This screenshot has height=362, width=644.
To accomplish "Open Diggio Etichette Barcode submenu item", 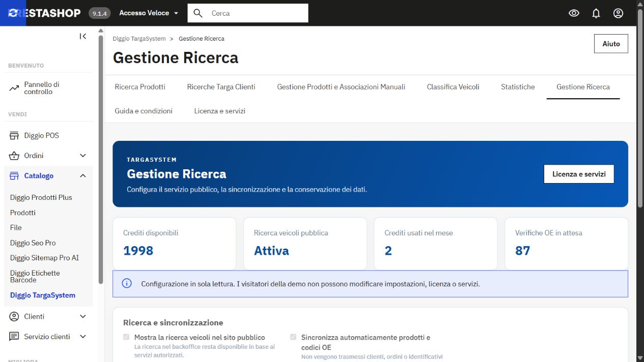I will (35, 277).
